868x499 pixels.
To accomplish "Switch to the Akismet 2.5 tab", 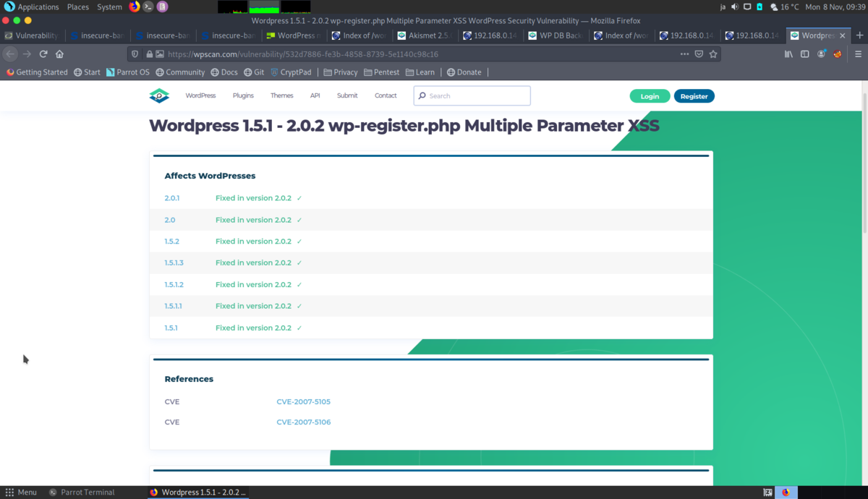I will [x=425, y=35].
